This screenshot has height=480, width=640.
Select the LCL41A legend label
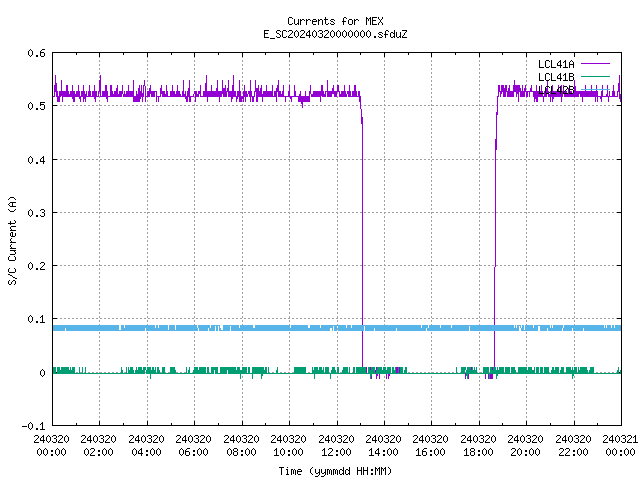[x=556, y=64]
